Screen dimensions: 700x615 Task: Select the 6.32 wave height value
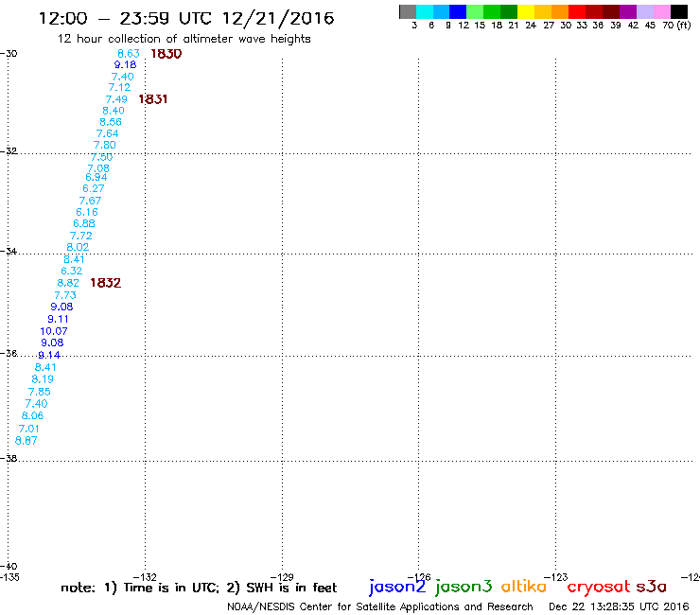[x=72, y=271]
